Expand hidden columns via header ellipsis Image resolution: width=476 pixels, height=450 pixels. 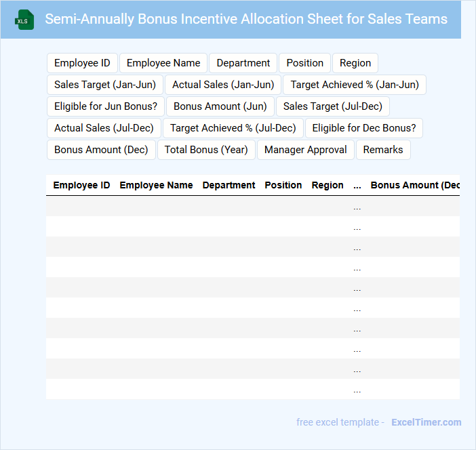[x=357, y=185]
